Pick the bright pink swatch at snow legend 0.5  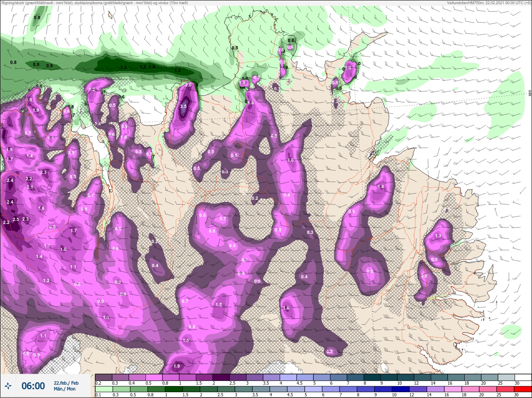click(x=154, y=377)
